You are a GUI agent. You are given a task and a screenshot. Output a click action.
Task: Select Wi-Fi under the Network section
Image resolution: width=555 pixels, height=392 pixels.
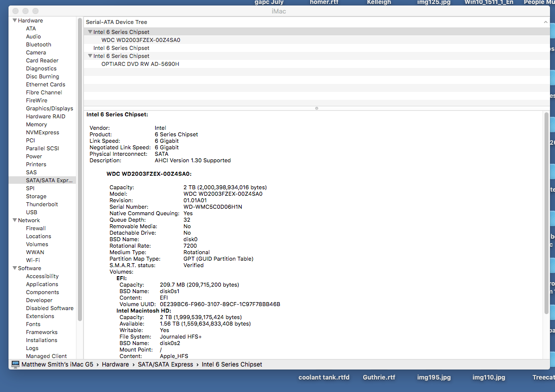pyautogui.click(x=32, y=260)
